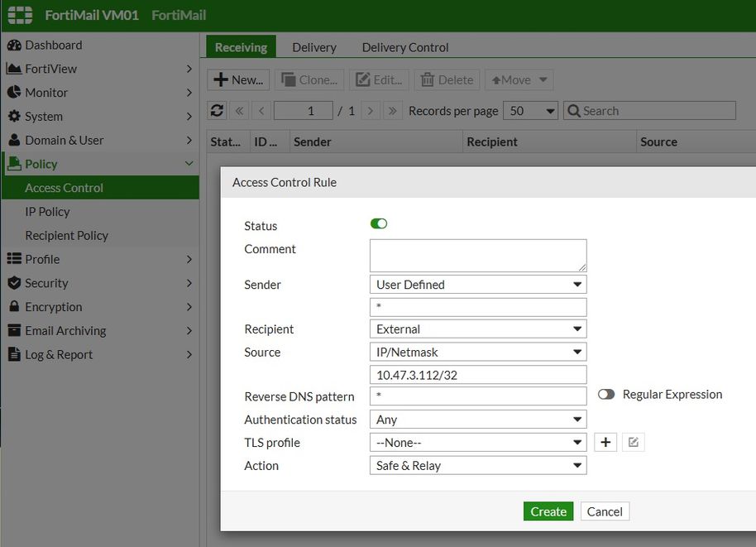Go to the previous records page
756x547 pixels.
click(261, 111)
